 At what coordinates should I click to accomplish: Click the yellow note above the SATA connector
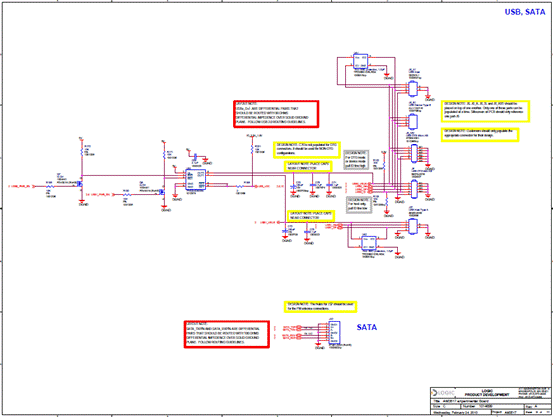[320, 307]
